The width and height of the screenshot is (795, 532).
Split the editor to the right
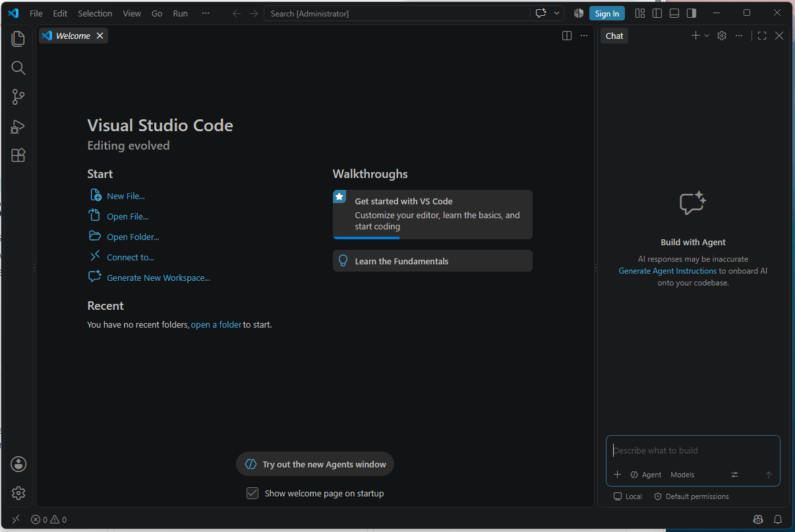tap(567, 36)
